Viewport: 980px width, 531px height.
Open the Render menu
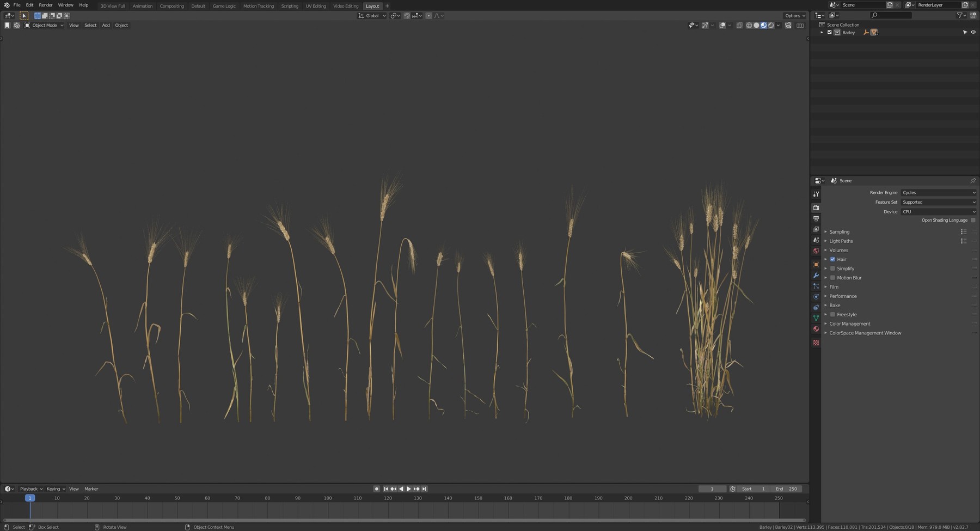(x=45, y=5)
